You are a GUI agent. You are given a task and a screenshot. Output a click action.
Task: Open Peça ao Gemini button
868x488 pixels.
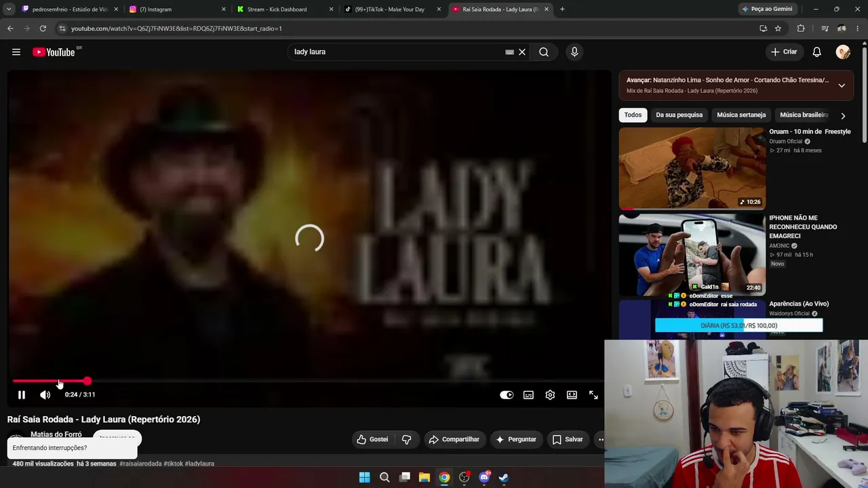pos(766,9)
